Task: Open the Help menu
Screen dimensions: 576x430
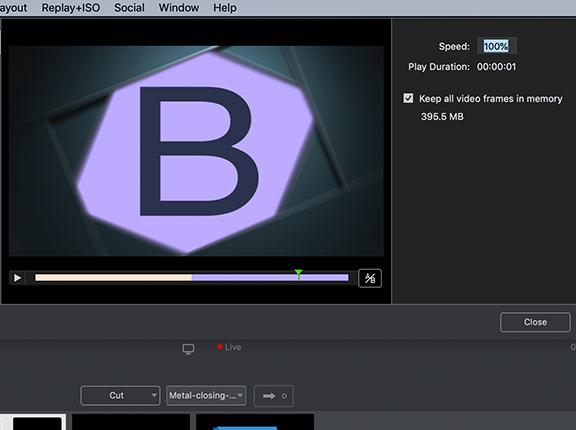Action: 225,8
